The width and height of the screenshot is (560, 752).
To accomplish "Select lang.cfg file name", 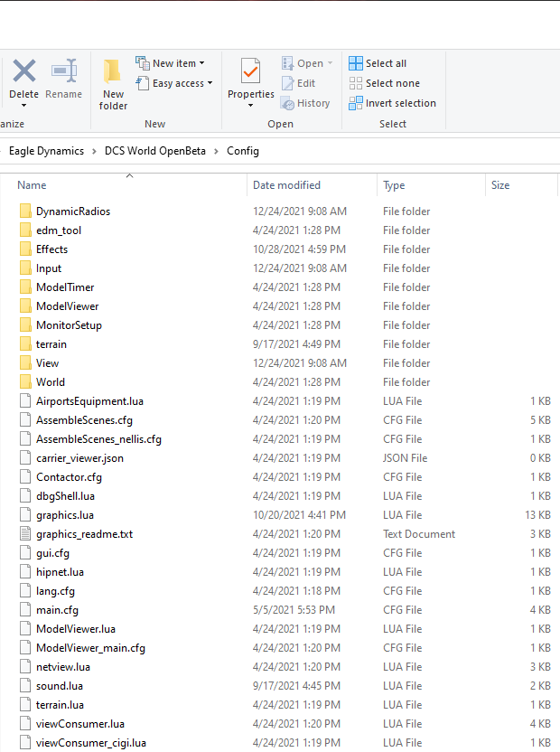I will (56, 591).
